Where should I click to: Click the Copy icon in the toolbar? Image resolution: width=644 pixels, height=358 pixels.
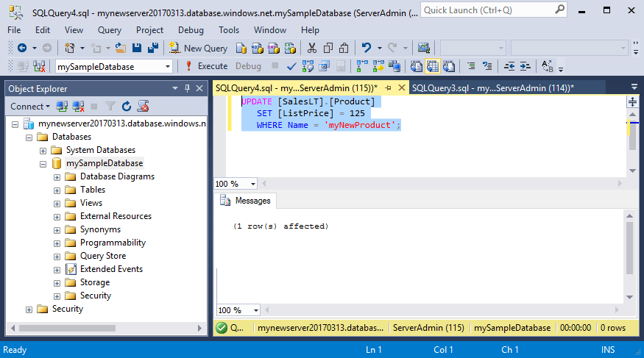click(328, 49)
